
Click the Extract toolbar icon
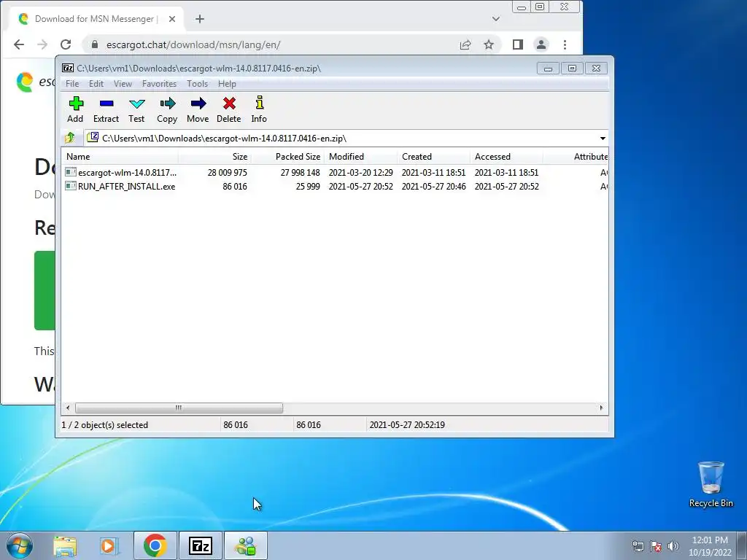click(x=106, y=109)
